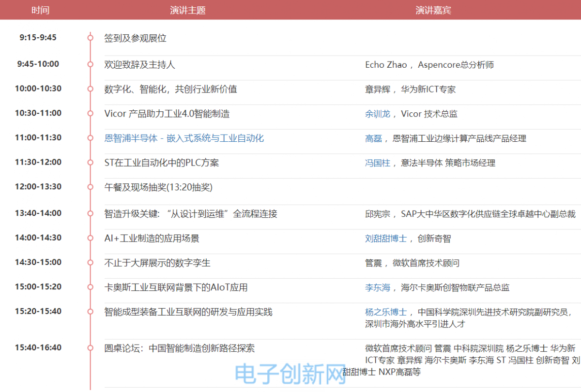The image size is (581, 392).
Task: Select the 11:30-12:00 time slot
Action: point(38,162)
